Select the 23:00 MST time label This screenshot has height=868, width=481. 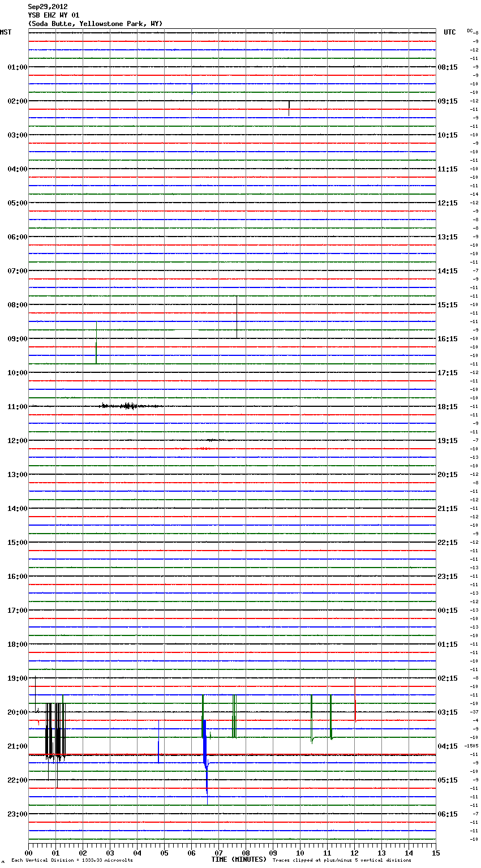pos(18,814)
